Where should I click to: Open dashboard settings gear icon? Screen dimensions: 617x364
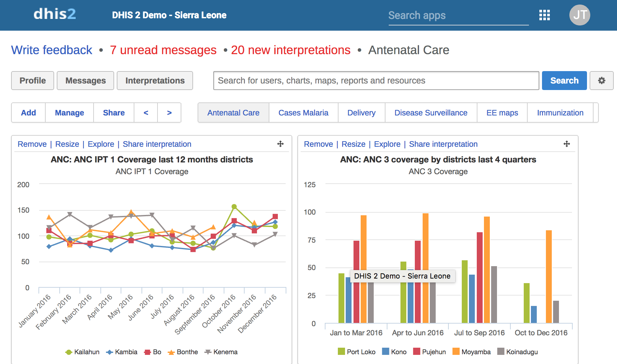click(x=601, y=81)
